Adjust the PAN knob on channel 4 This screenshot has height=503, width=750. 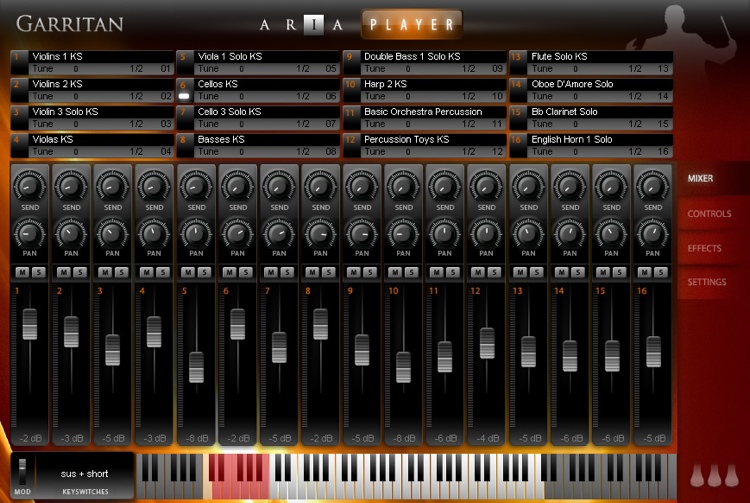(x=154, y=233)
